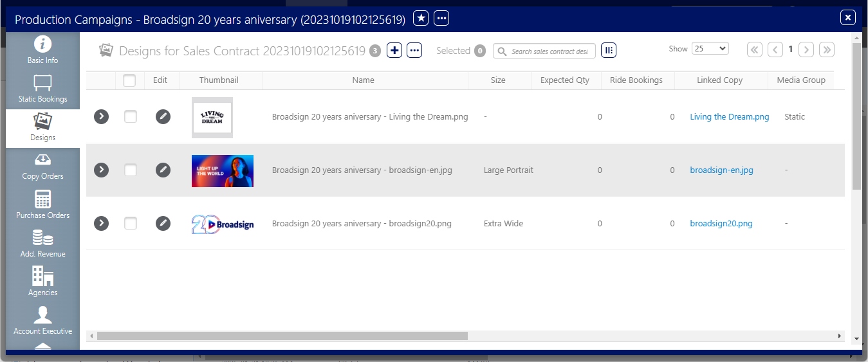Open the Living the Dream thumbnail

click(x=212, y=117)
